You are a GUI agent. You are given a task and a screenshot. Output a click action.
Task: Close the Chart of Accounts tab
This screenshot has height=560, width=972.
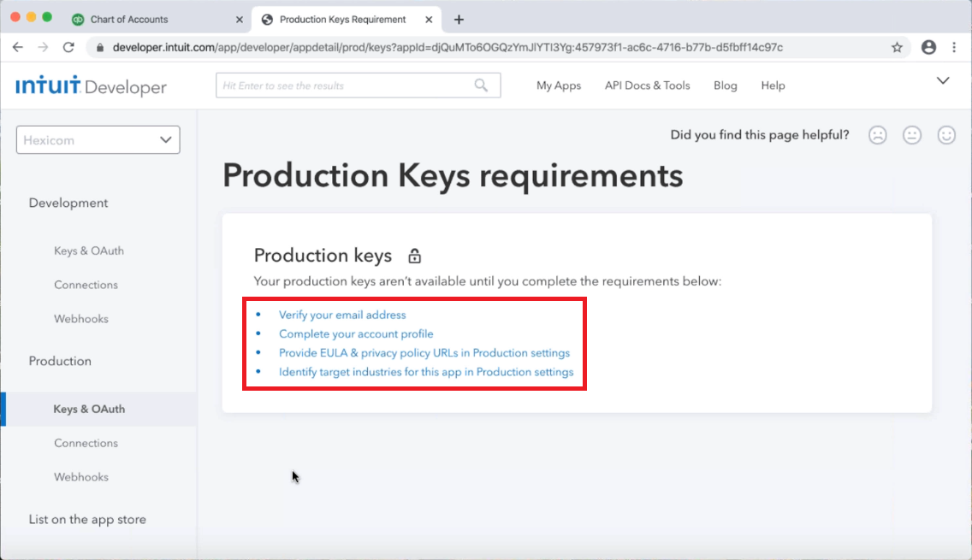tap(240, 20)
